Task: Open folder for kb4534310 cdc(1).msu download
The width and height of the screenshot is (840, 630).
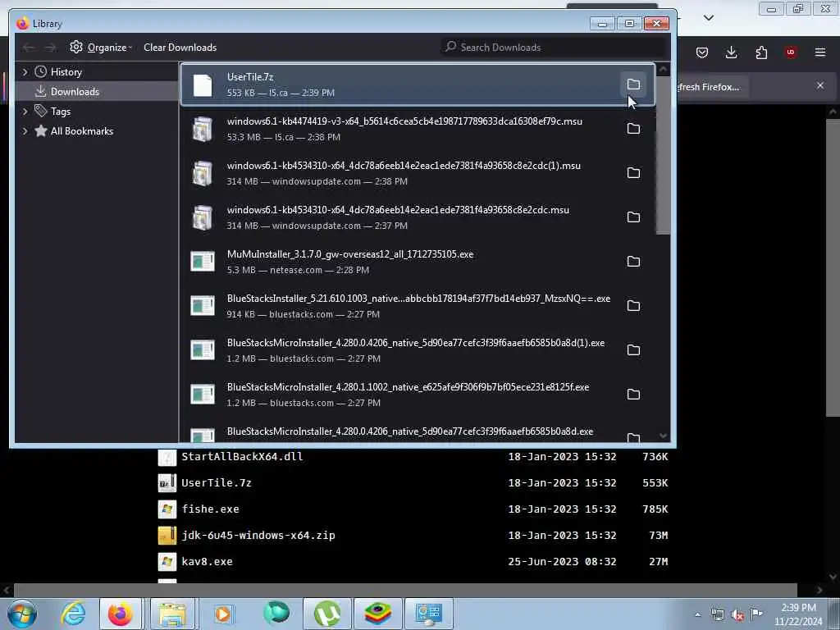Action: coord(633,172)
